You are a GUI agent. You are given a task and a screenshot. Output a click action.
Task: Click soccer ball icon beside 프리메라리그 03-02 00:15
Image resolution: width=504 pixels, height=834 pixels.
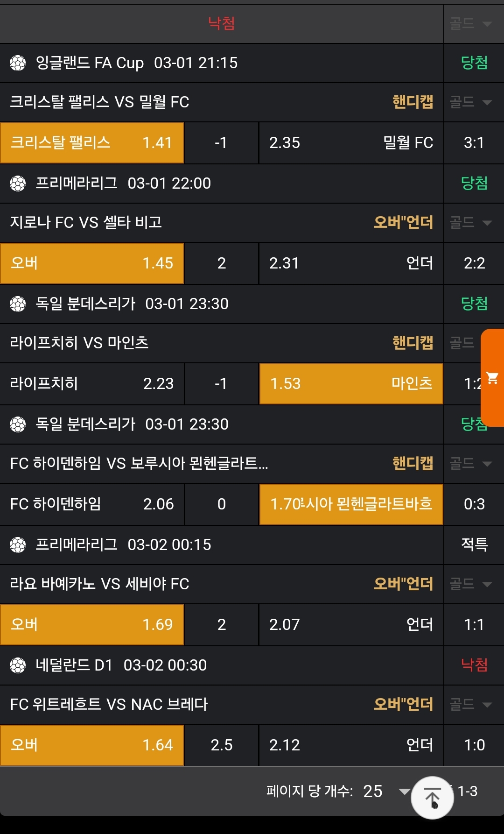[x=18, y=545]
